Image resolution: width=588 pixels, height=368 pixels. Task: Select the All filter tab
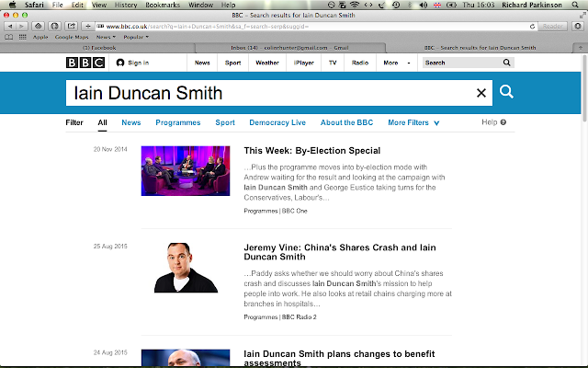pos(102,122)
